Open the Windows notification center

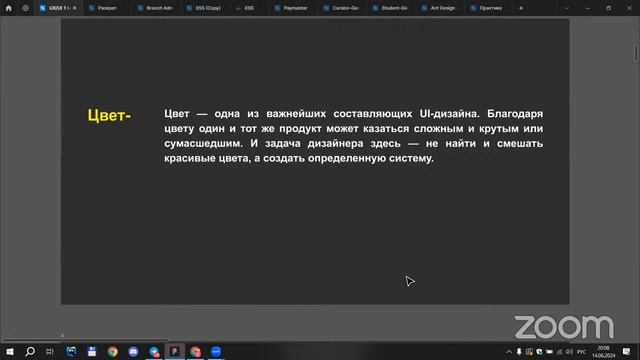626,352
